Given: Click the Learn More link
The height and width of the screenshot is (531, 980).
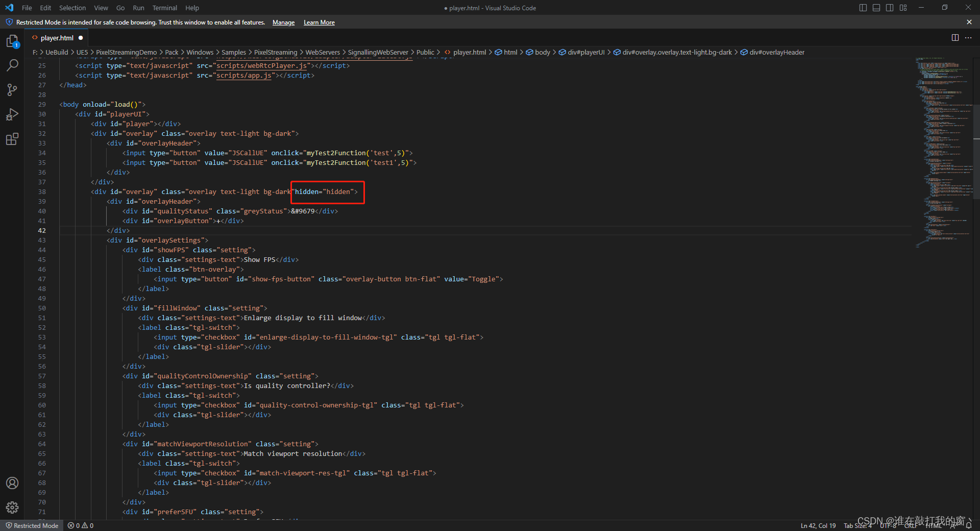Looking at the screenshot, I should pos(319,22).
